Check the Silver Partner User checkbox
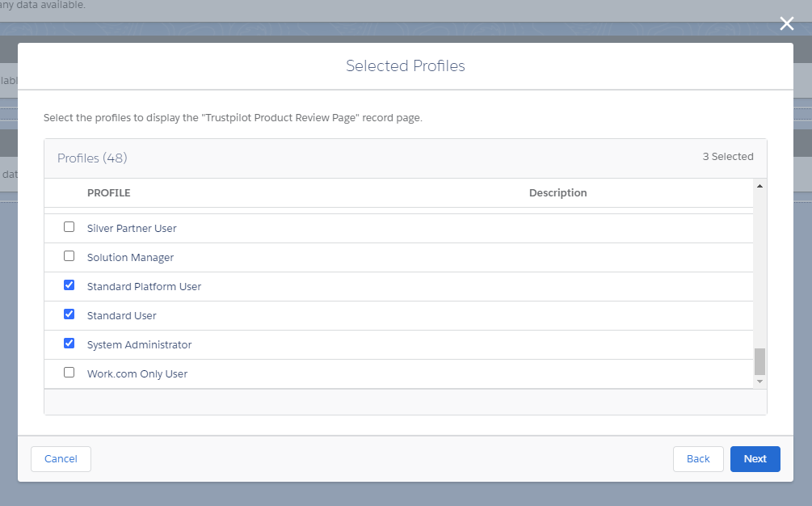The width and height of the screenshot is (812, 506). (x=69, y=226)
